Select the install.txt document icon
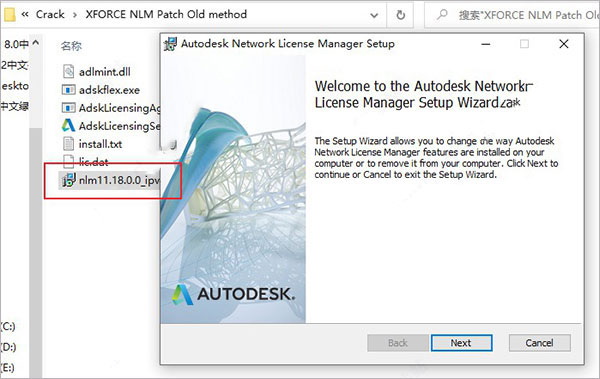This screenshot has width=600, height=379. pos(68,144)
